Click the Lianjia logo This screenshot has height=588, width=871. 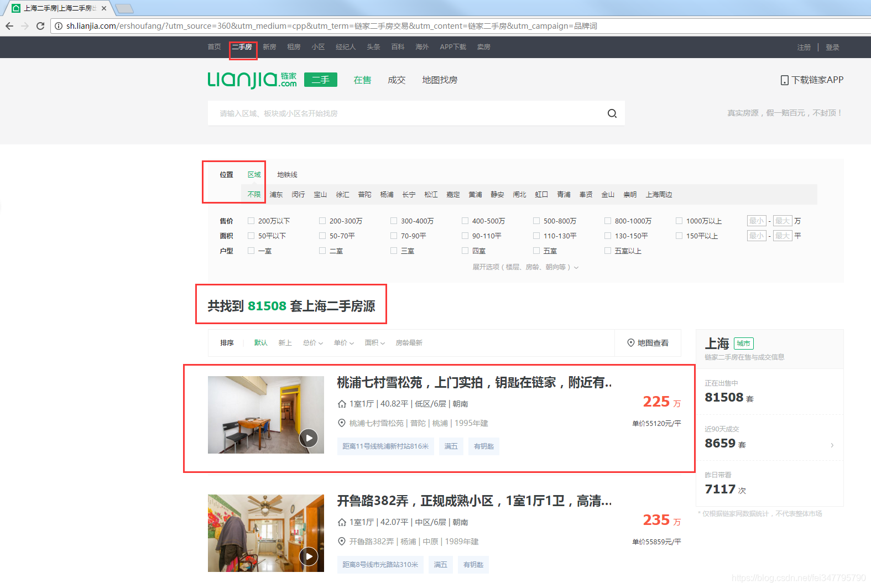click(x=252, y=80)
